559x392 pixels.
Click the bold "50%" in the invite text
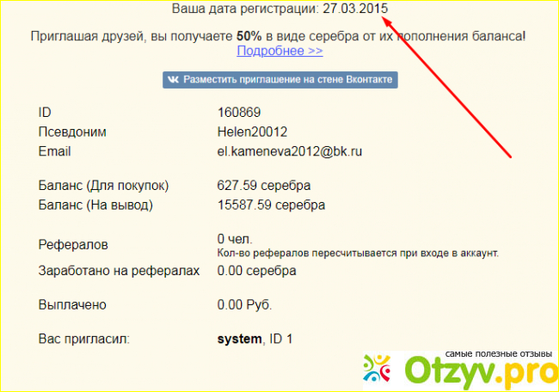point(249,36)
